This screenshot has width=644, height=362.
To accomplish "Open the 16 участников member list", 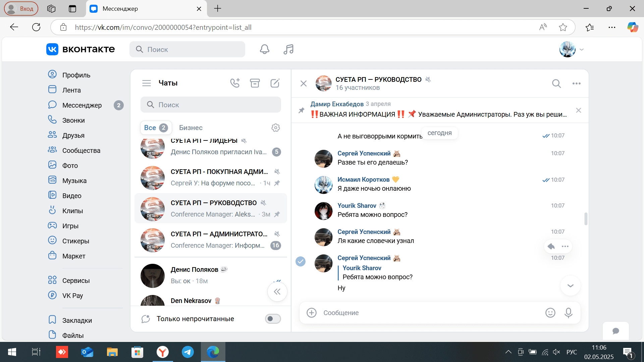I will (358, 88).
